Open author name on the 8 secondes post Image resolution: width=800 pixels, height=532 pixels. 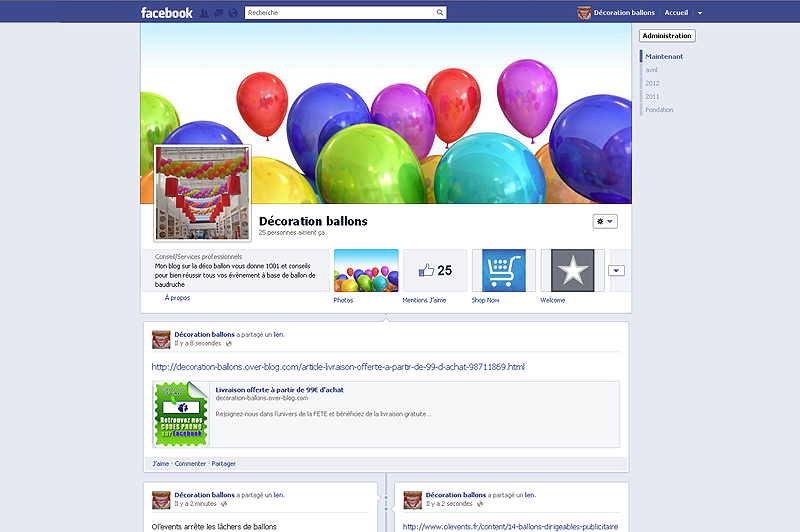pos(205,335)
